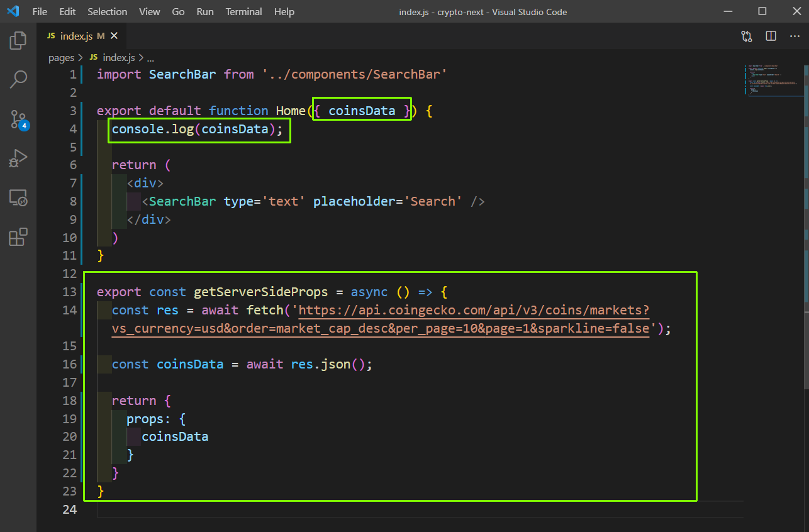Split the editor to the right
This screenshot has width=809, height=532.
coord(771,36)
